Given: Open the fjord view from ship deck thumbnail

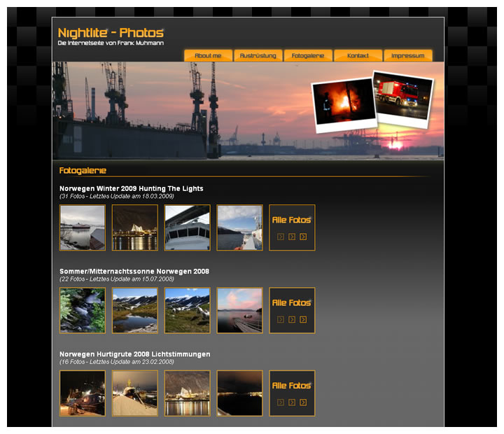Looking at the screenshot, I should (240, 227).
